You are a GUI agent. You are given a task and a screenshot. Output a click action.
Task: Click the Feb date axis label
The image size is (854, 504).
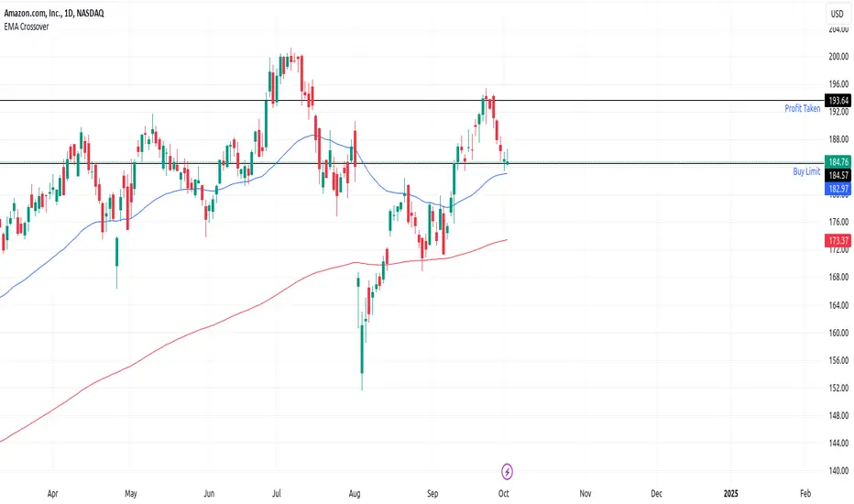(805, 494)
